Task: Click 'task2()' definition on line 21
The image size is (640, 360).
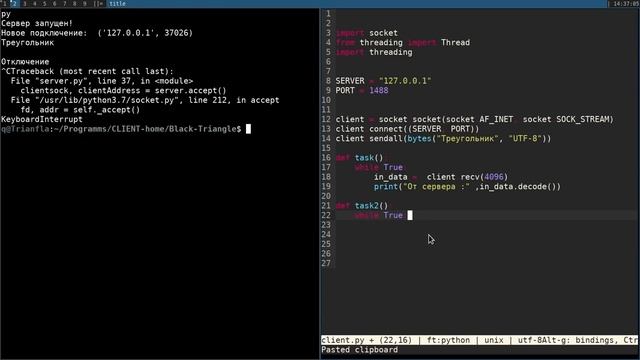Action: [x=371, y=206]
